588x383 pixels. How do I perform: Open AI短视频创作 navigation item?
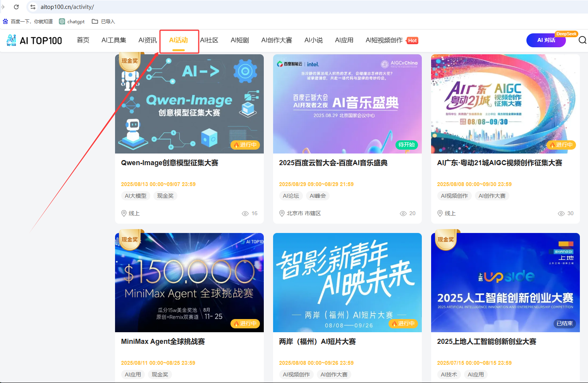384,40
